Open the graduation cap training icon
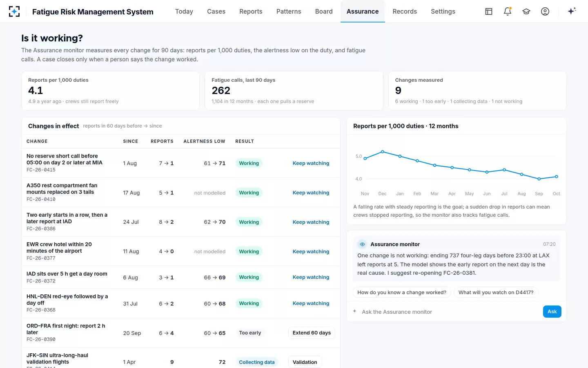The image size is (588, 368). 526,11
